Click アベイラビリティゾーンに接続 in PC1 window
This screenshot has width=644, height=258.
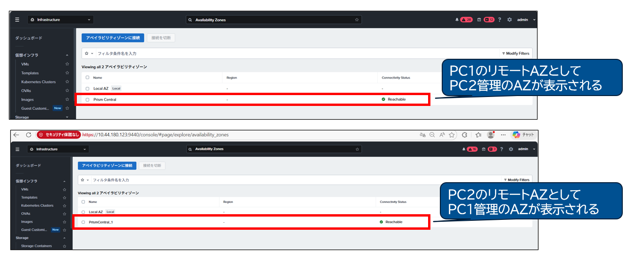[113, 38]
